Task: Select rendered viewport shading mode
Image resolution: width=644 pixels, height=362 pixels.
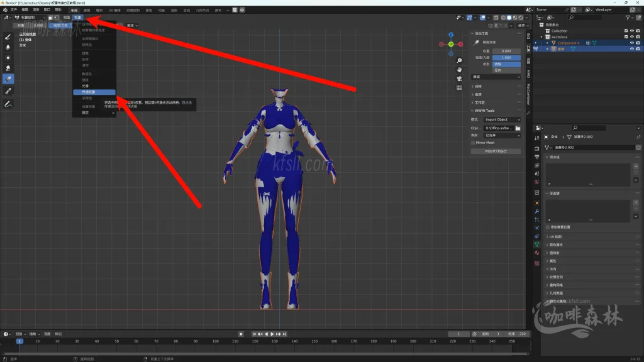Action: 521,18
